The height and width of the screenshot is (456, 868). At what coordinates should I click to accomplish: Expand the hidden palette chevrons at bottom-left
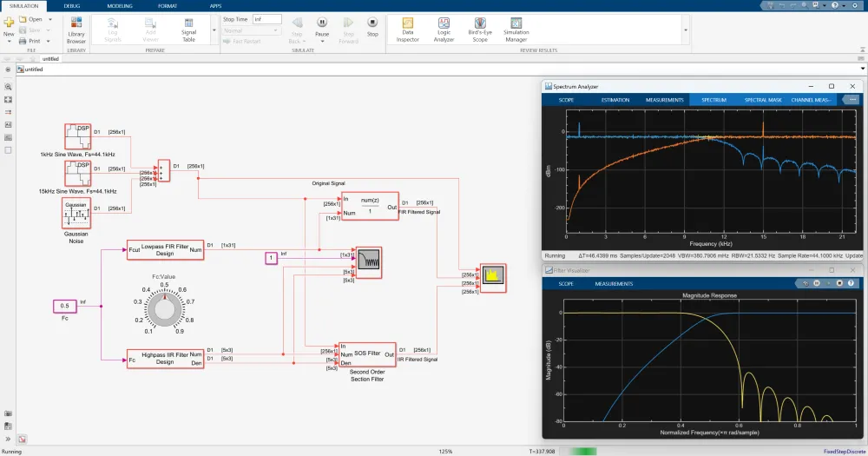coord(8,439)
